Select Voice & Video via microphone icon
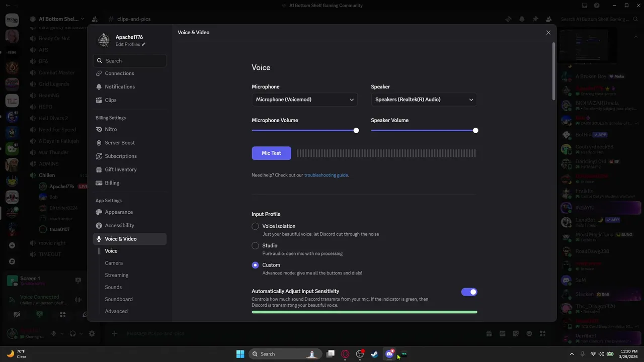Screen dimensions: 644x362 pyautogui.click(x=99, y=239)
